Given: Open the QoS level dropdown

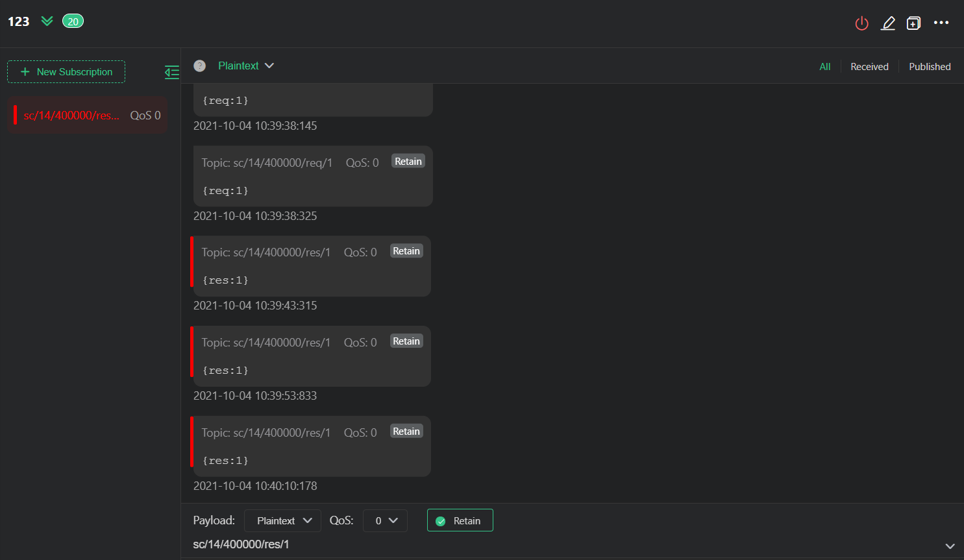Looking at the screenshot, I should pyautogui.click(x=385, y=520).
